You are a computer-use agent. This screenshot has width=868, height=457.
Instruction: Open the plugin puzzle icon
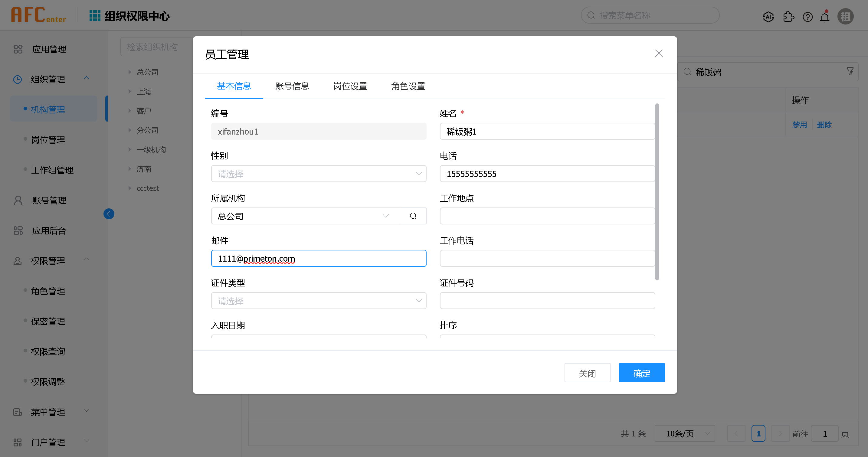point(788,17)
